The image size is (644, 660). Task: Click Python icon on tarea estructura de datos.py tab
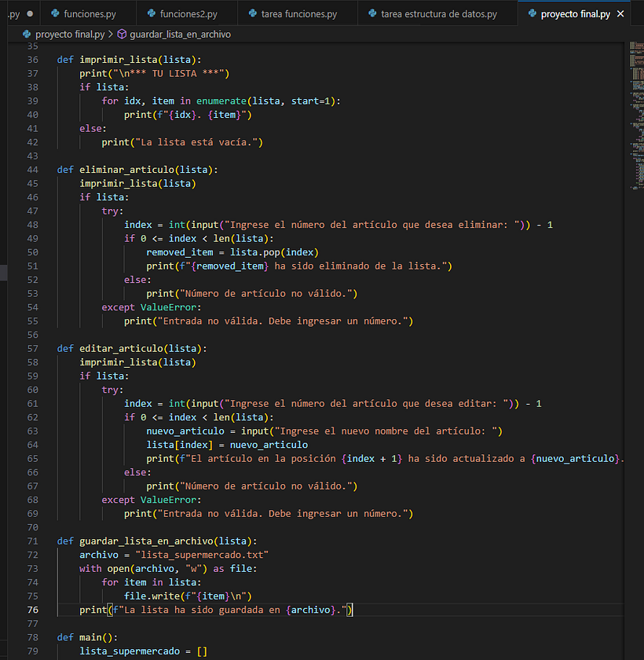click(x=372, y=13)
